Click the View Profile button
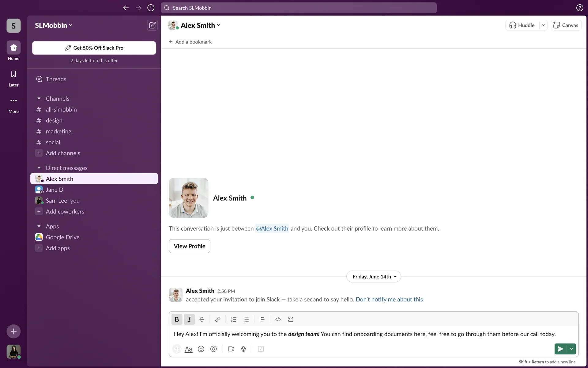The width and height of the screenshot is (588, 368). 189,246
